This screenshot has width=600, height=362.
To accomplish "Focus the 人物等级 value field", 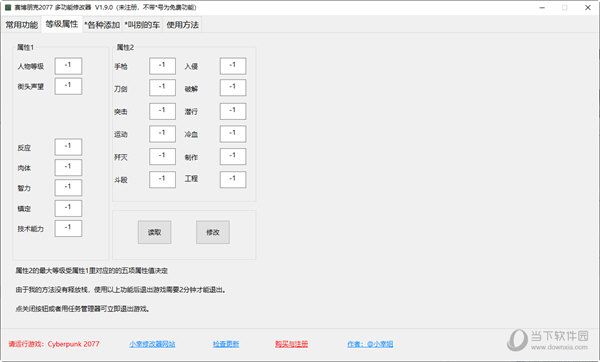I will 68,66.
